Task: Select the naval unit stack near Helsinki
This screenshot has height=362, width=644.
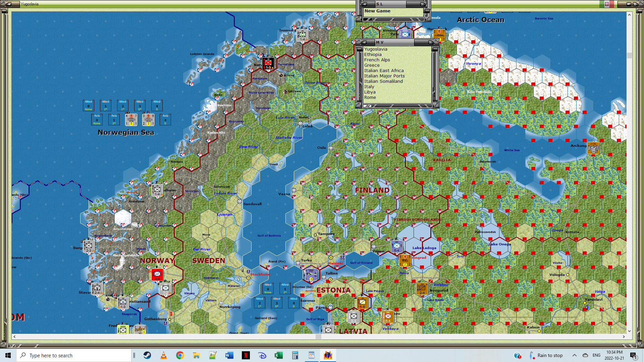Action: click(x=311, y=275)
